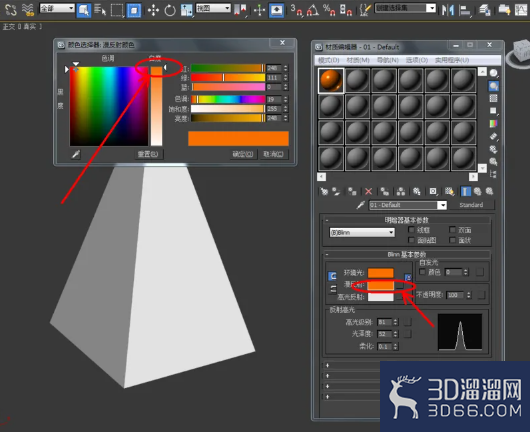The width and height of the screenshot is (530, 432).
Task: Click the hue (色调) rainbow slider
Action: [228, 99]
